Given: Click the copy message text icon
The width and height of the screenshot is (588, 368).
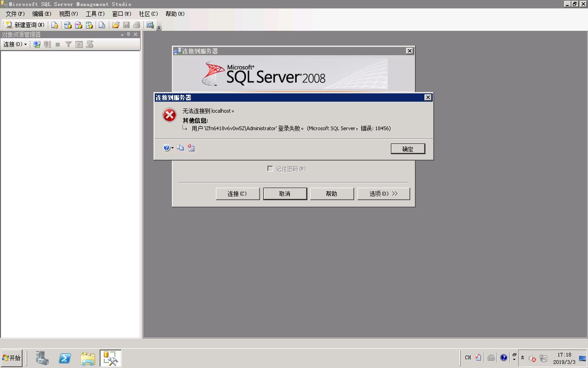Looking at the screenshot, I should [x=181, y=148].
